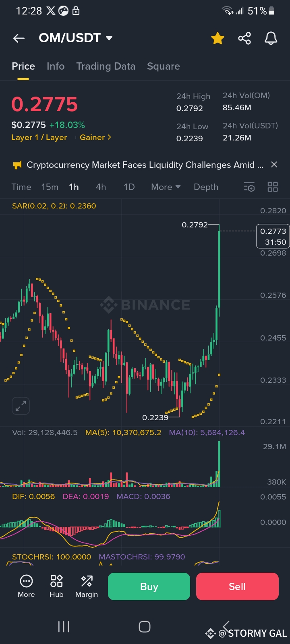
Task: Expand chart to fullscreen
Action: [21, 406]
